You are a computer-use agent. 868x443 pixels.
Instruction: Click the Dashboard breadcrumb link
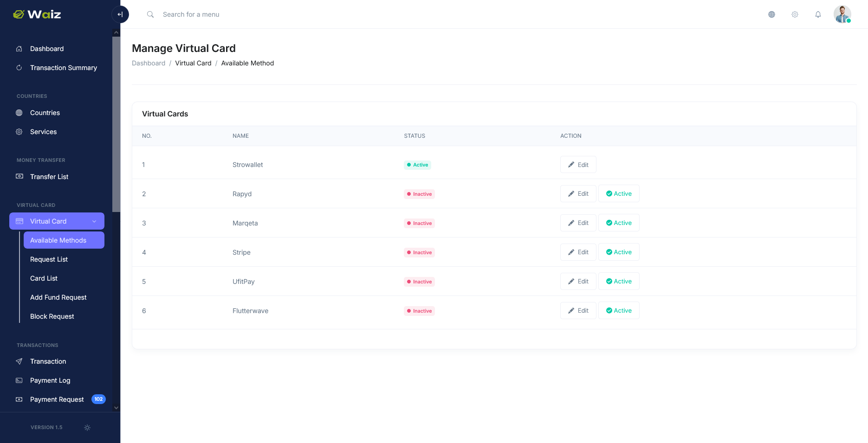point(149,63)
